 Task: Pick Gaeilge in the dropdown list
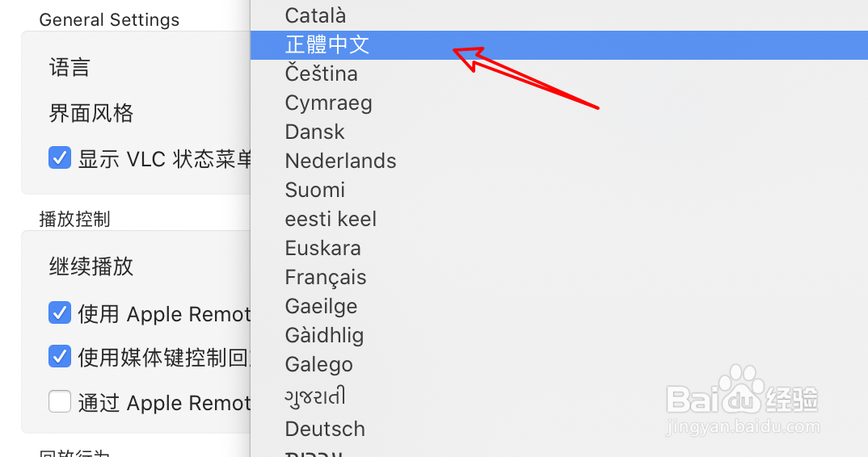pyautogui.click(x=321, y=307)
